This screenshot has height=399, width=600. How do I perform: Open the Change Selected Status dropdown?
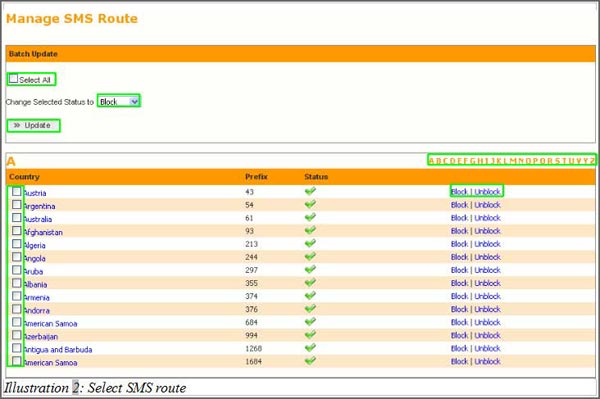[x=119, y=101]
